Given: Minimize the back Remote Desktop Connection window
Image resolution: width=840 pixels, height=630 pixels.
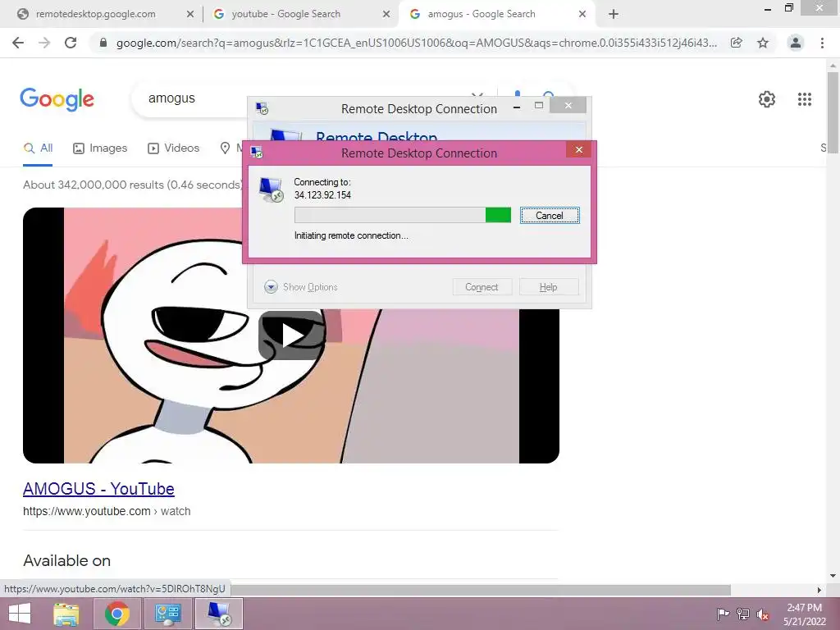Looking at the screenshot, I should 517,107.
